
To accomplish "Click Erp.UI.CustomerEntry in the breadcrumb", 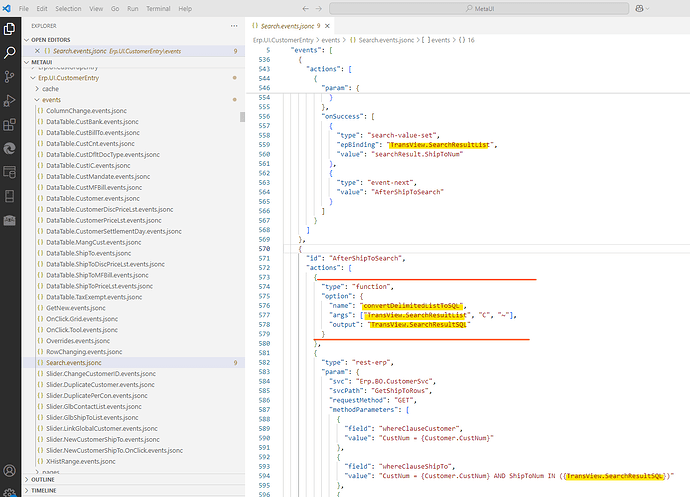I will click(283, 40).
